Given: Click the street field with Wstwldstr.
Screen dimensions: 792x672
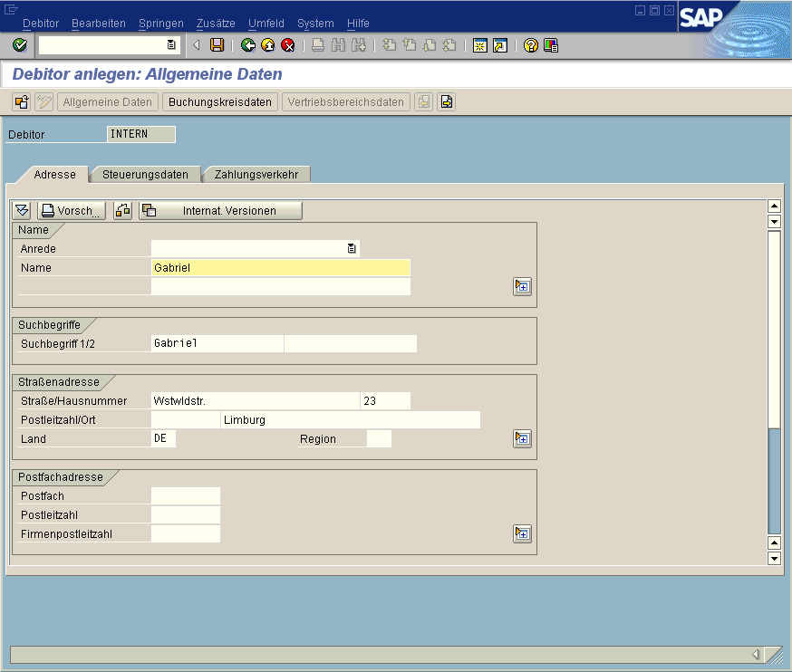Looking at the screenshot, I should [256, 401].
